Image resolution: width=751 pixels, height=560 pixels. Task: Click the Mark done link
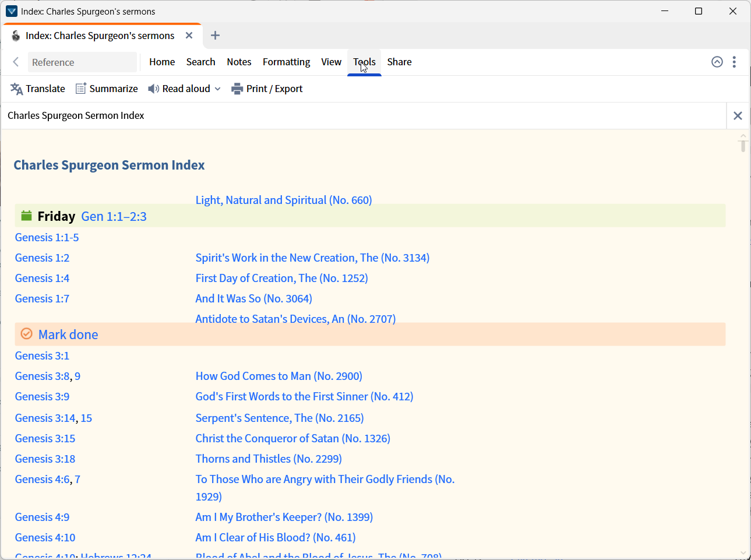coord(68,334)
